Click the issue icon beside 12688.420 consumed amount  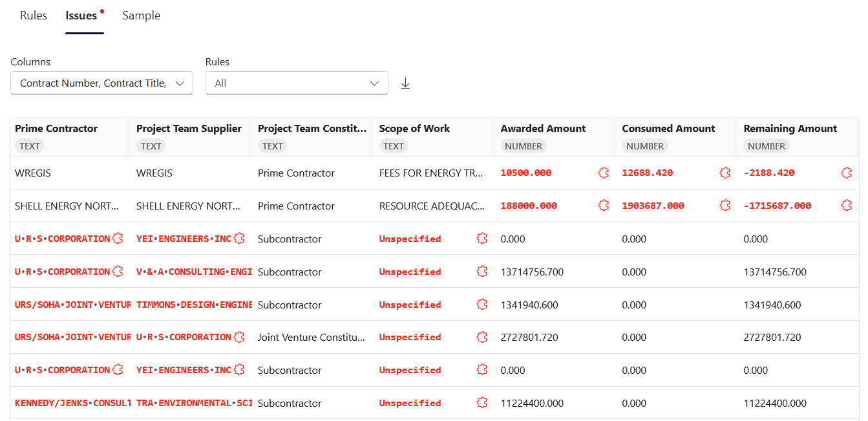(x=725, y=173)
